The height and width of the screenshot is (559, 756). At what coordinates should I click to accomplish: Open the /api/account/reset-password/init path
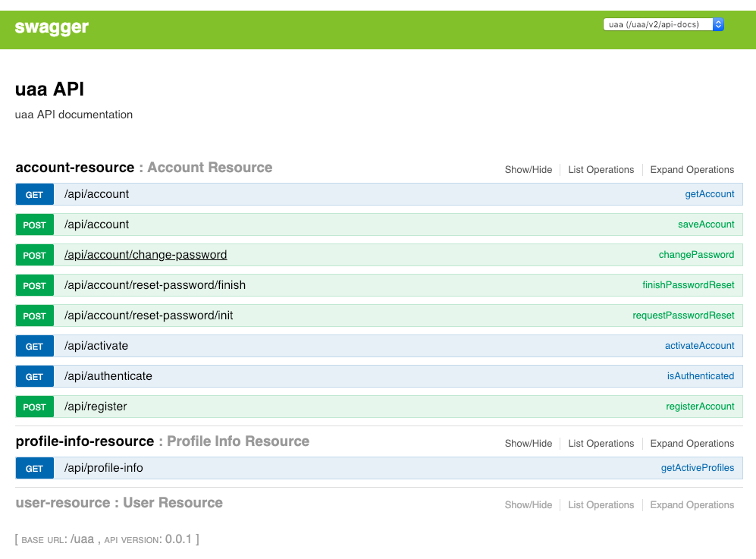pos(149,316)
